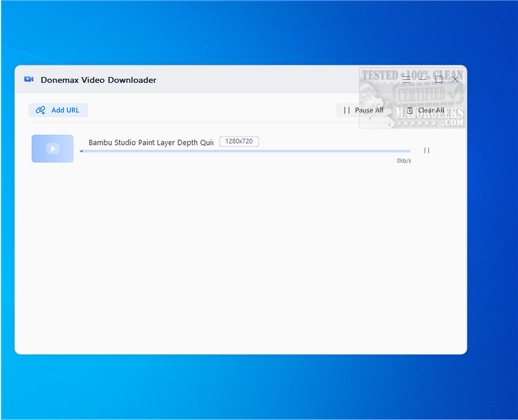518x420 pixels.
Task: Minimize the Donemax Video Downloader window
Action: pyautogui.click(x=423, y=79)
